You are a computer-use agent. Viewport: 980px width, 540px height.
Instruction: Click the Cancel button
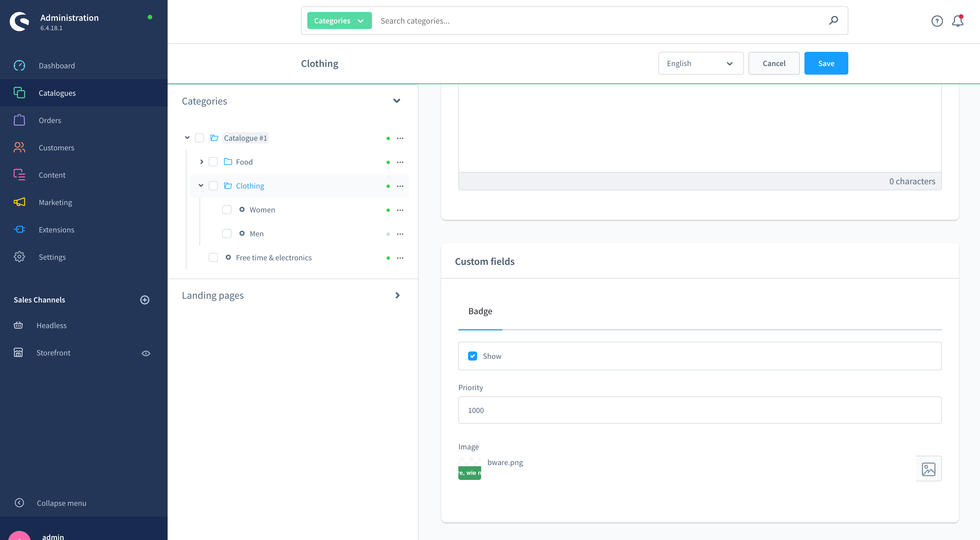(774, 64)
